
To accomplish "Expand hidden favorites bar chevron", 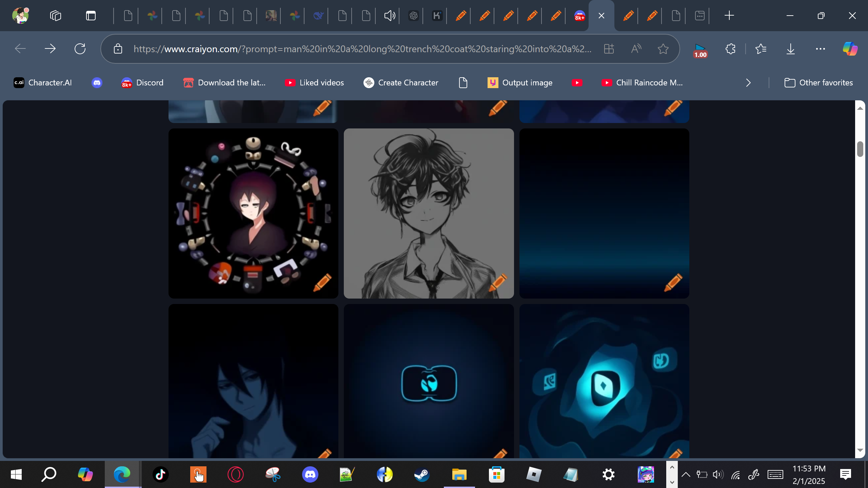I will click(748, 83).
